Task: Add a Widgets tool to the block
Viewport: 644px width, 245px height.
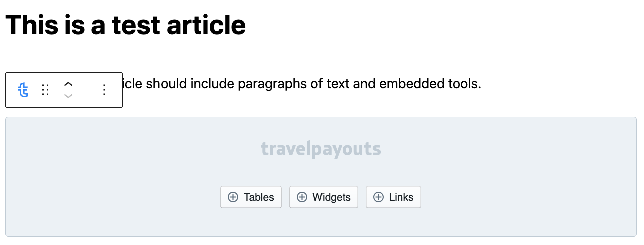Action: coord(324,197)
